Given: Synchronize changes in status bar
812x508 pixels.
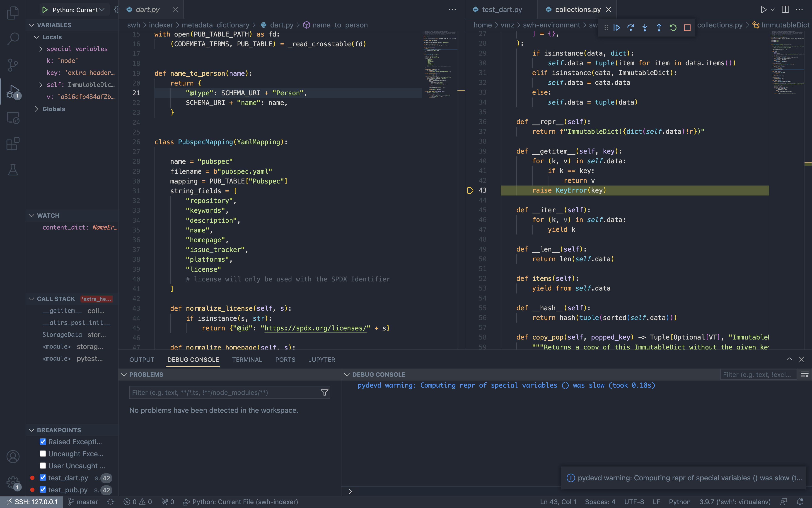Looking at the screenshot, I should pos(110,502).
